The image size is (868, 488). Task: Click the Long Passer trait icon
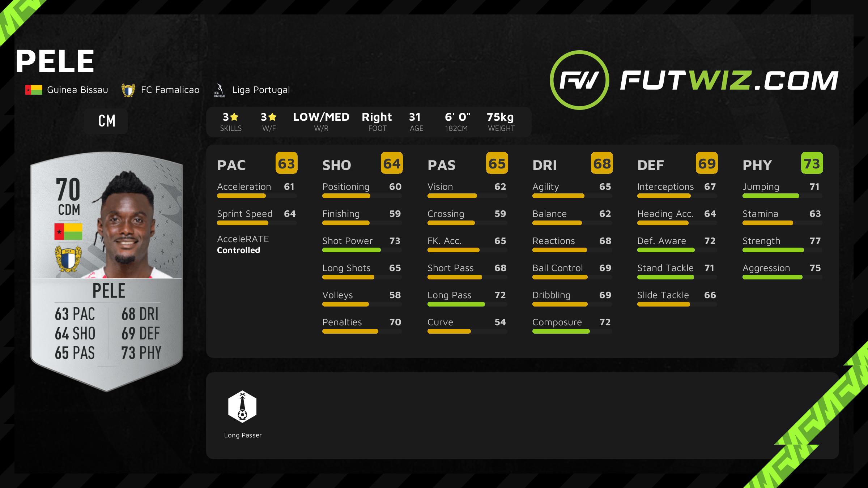[242, 406]
